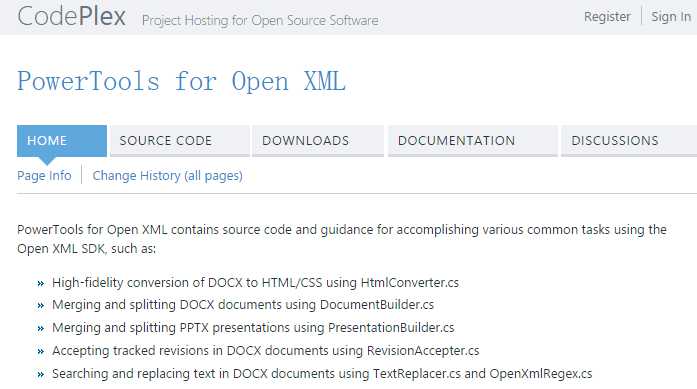The width and height of the screenshot is (697, 389).
Task: Click the RevisionAccepter.cs bullet line
Action: 265,351
